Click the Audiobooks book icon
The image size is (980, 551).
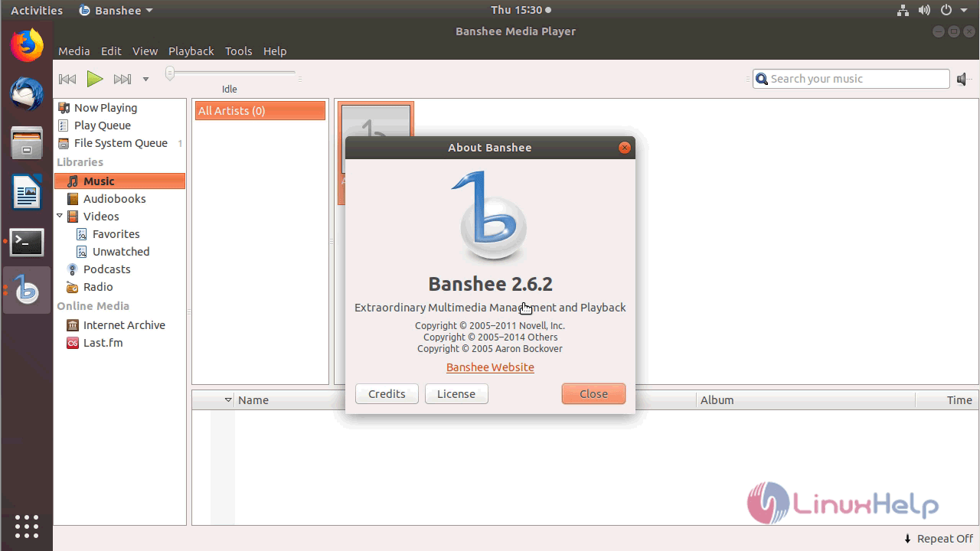[x=73, y=199]
